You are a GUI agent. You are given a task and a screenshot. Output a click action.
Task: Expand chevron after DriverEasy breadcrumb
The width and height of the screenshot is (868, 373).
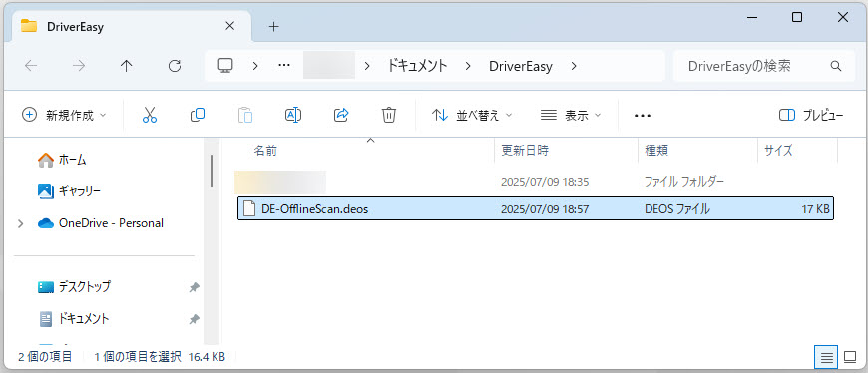[x=574, y=66]
